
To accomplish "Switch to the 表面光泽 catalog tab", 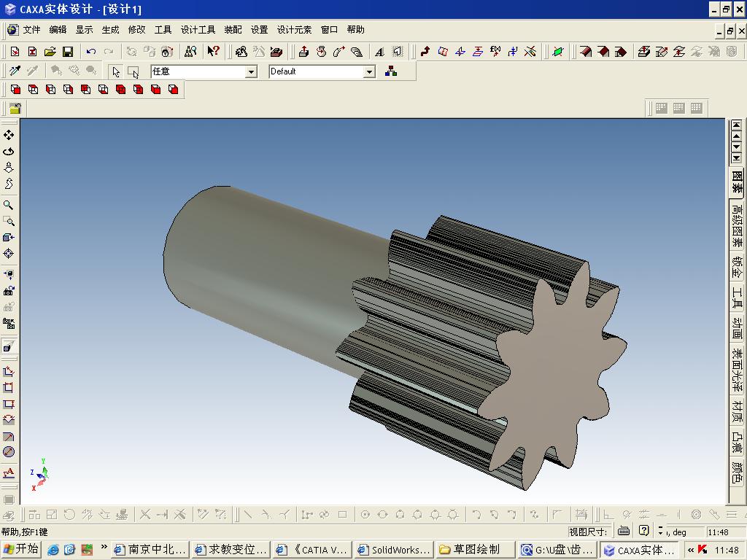I will tap(737, 370).
